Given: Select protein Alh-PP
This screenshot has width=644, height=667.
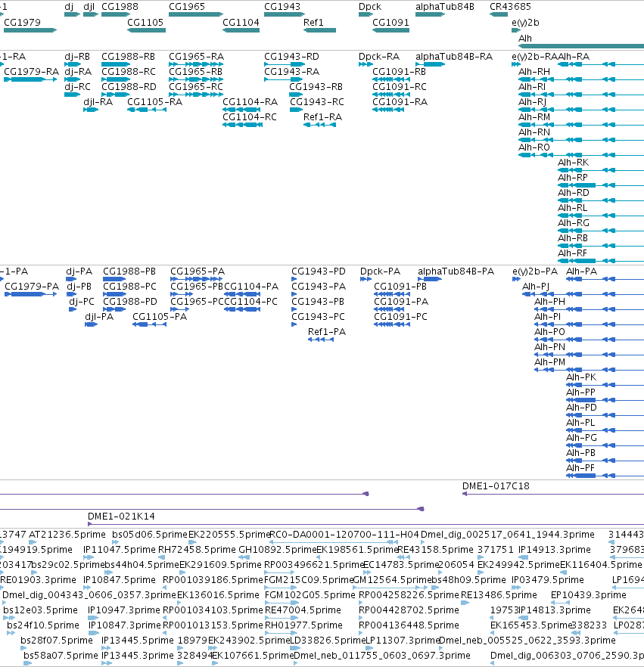Looking at the screenshot, I should point(605,400).
